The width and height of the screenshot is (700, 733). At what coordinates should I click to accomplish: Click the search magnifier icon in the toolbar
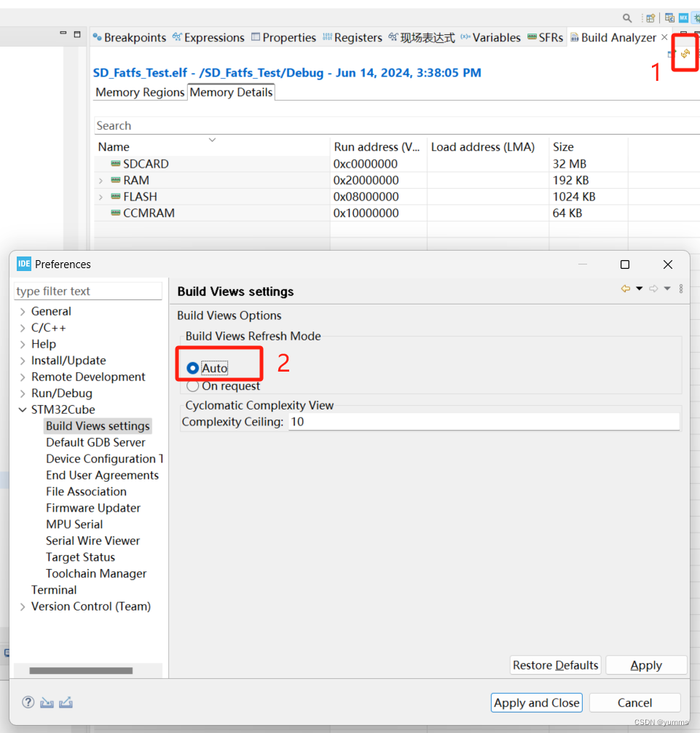[627, 17]
